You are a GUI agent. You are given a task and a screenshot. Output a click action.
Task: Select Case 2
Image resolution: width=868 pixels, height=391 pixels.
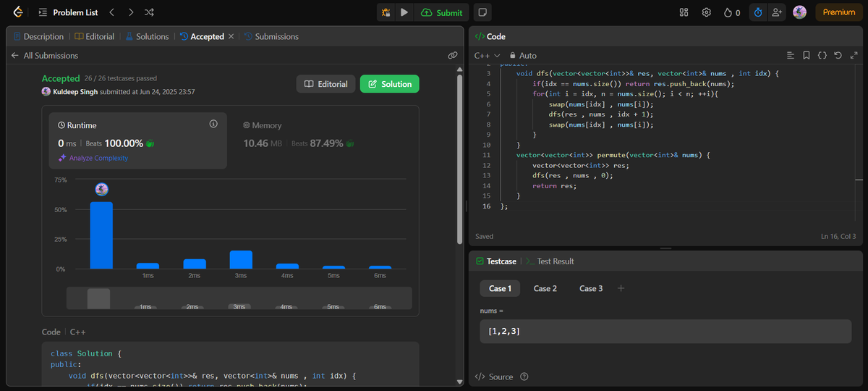(x=545, y=288)
